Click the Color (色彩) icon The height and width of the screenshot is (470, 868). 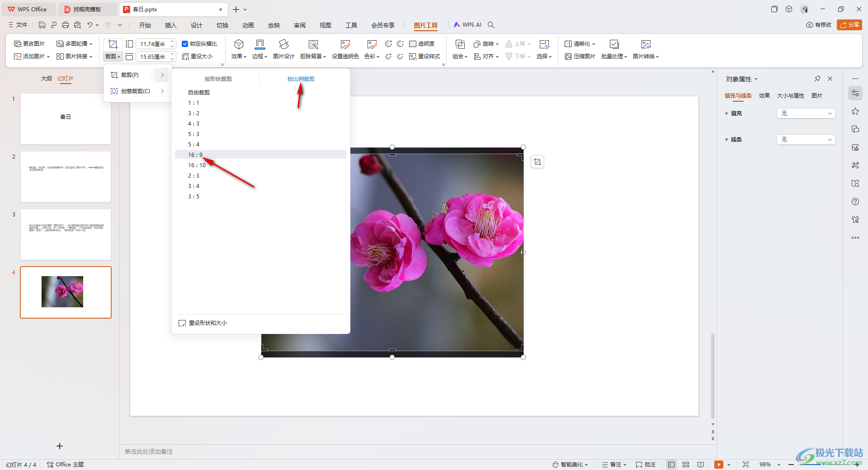tap(372, 44)
